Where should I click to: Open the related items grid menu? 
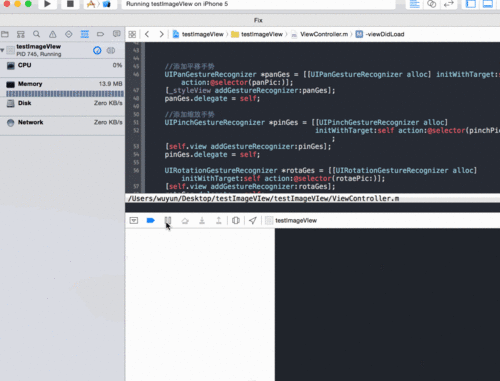(x=132, y=34)
